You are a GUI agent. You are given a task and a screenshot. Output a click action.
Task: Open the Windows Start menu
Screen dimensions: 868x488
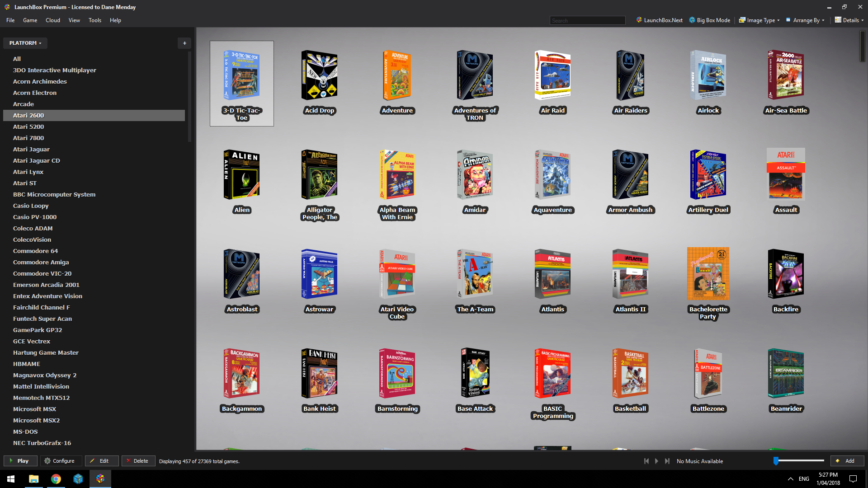click(x=11, y=479)
